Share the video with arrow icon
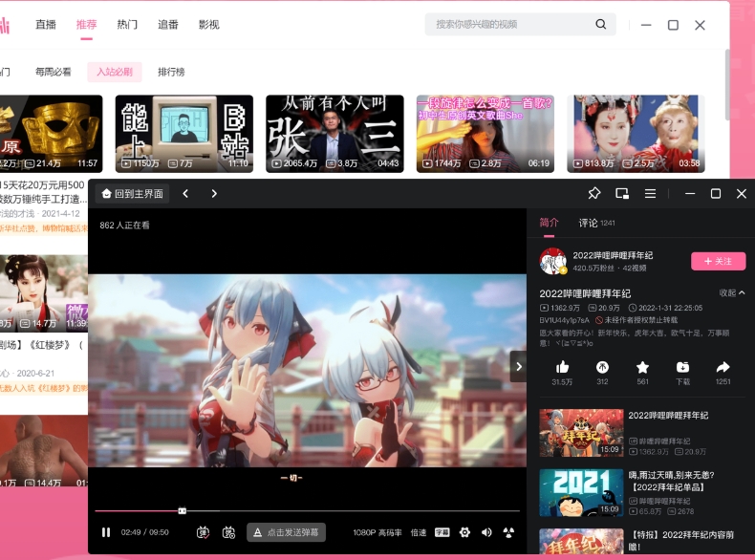 click(723, 367)
